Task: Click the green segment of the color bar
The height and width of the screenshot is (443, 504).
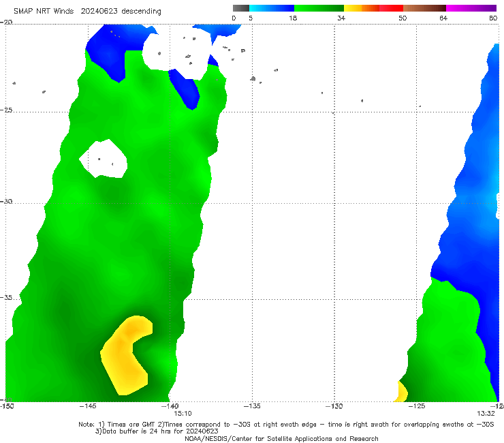Action: click(x=319, y=8)
